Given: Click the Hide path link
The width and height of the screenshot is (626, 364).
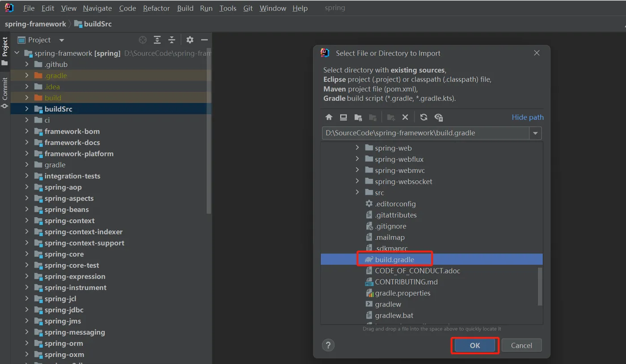Looking at the screenshot, I should 528,117.
